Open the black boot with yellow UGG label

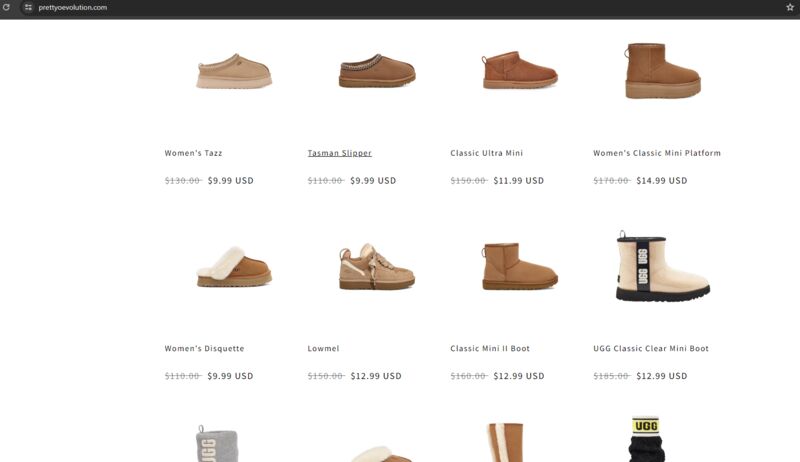(646, 439)
